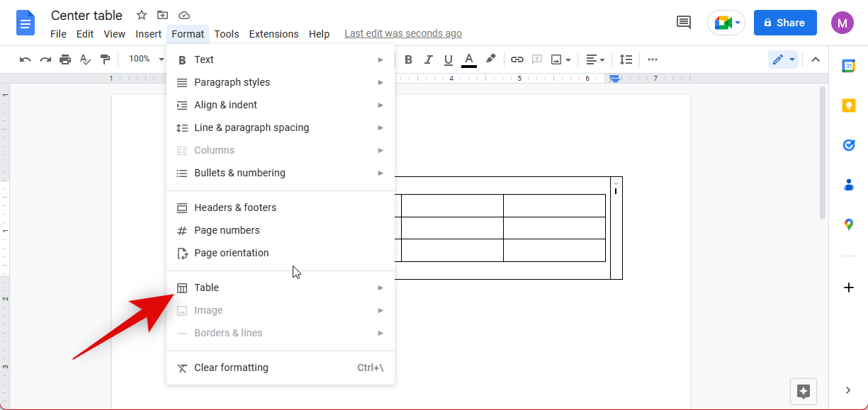Open Google Calendar in side panel
The image size is (868, 410).
[x=848, y=66]
